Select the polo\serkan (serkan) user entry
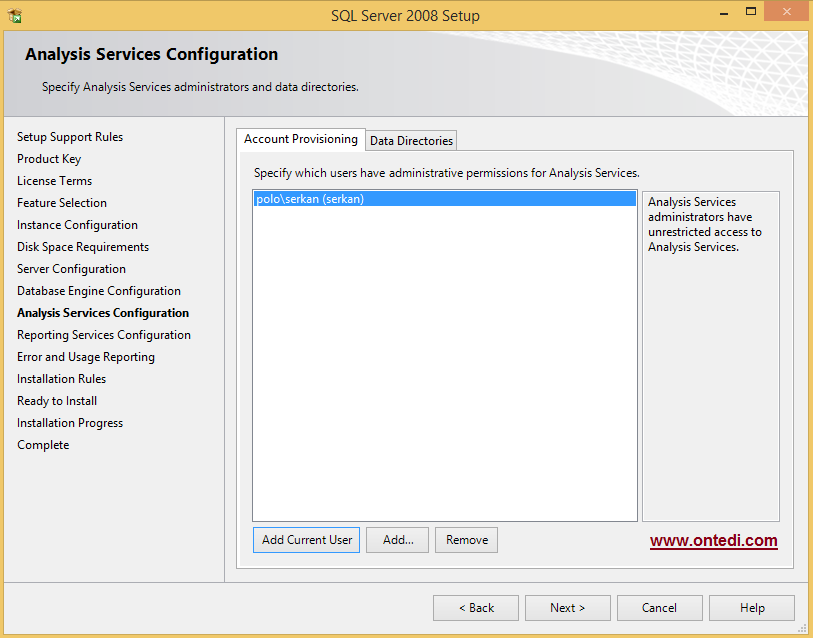 [x=445, y=199]
